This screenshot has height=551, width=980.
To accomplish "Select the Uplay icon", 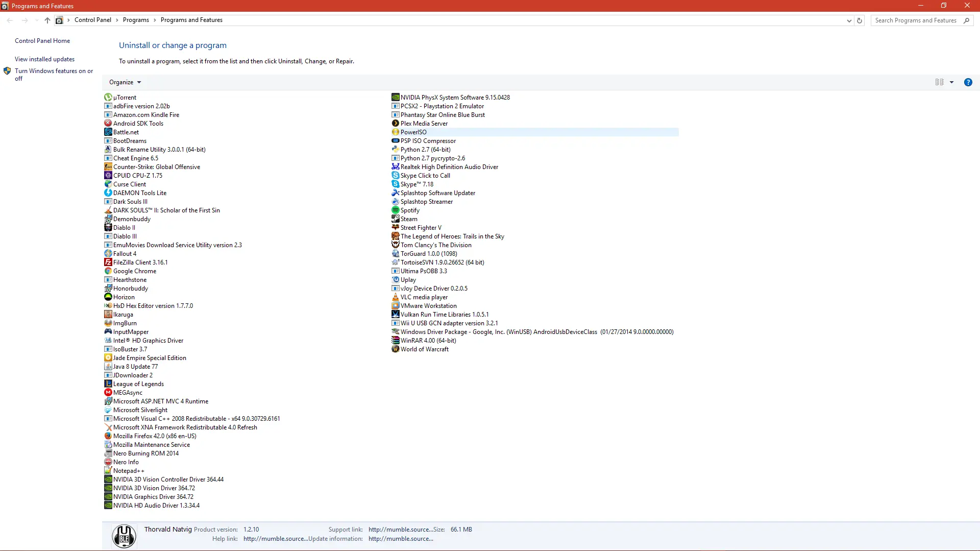I will click(396, 279).
